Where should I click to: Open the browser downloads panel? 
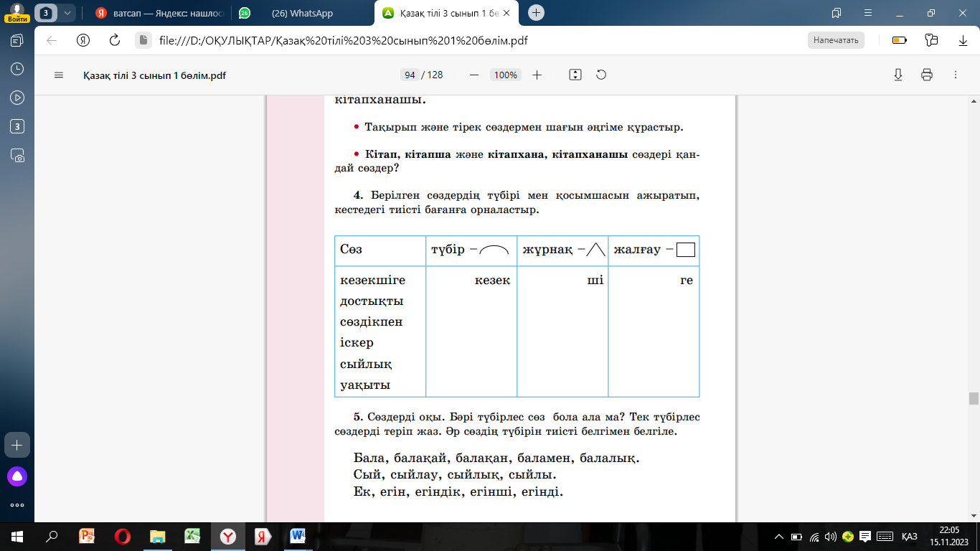pyautogui.click(x=963, y=40)
